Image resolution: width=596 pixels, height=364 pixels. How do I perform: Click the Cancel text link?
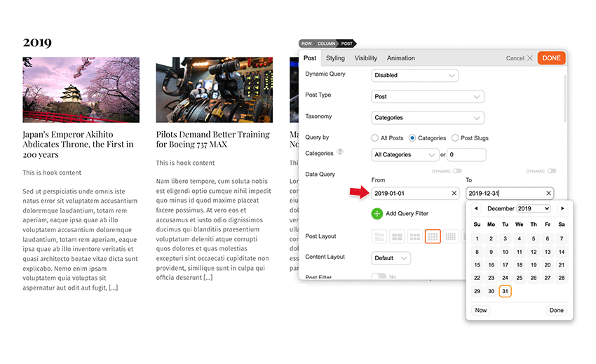tap(515, 58)
